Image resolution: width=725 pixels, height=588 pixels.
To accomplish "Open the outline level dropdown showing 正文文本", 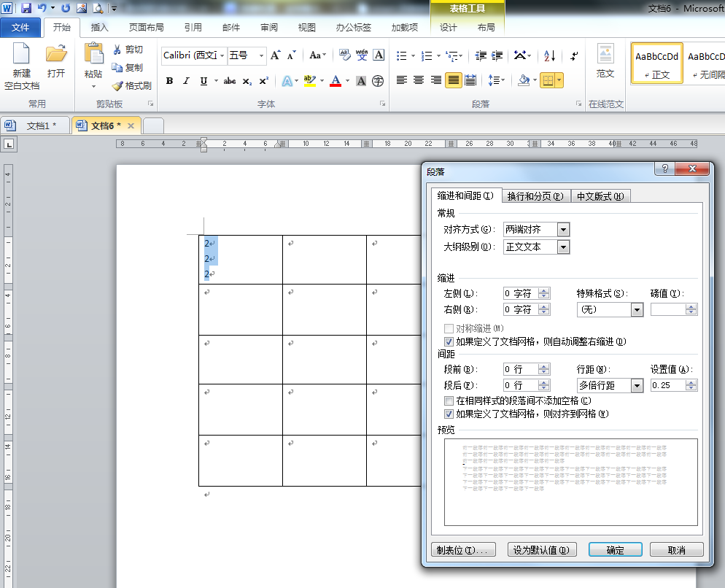I will 562,247.
